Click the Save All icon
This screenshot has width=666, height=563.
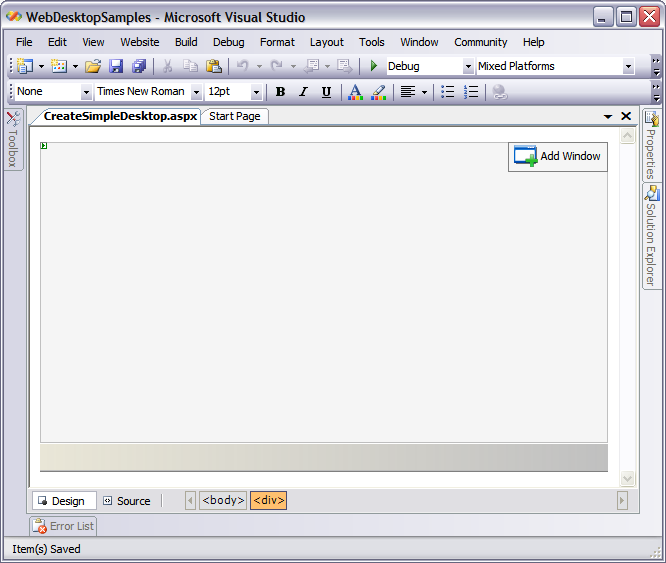pos(139,66)
